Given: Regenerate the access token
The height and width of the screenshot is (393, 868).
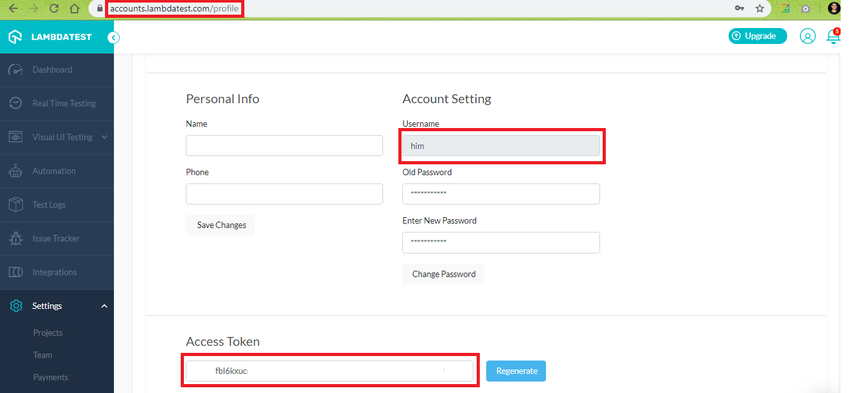Looking at the screenshot, I should coord(516,371).
